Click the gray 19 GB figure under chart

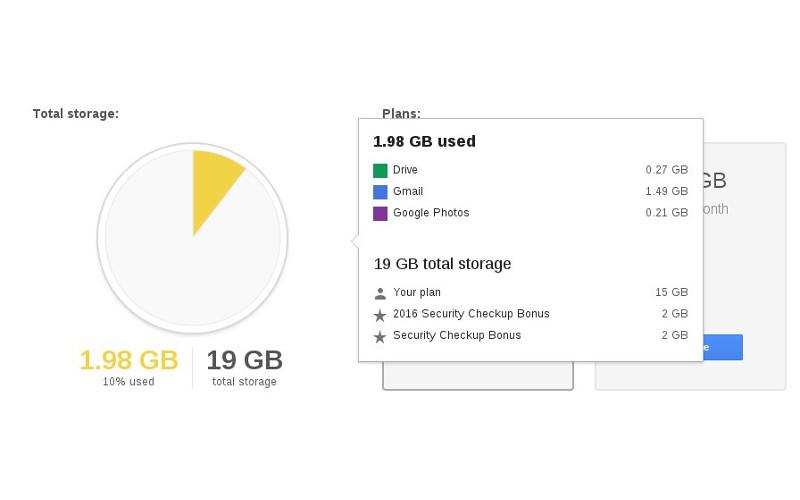[244, 360]
